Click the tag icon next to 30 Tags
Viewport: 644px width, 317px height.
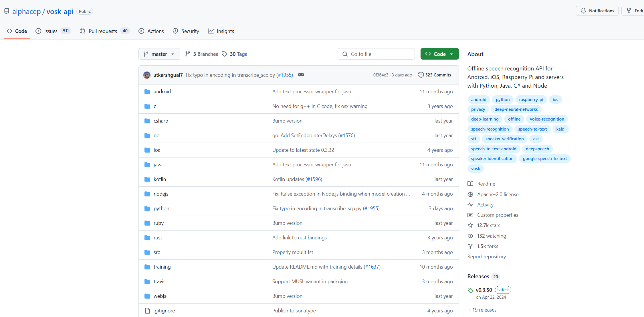tap(225, 54)
